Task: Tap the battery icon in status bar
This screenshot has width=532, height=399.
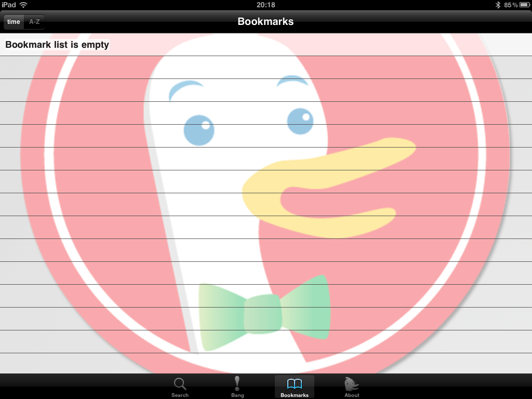Action: point(524,5)
